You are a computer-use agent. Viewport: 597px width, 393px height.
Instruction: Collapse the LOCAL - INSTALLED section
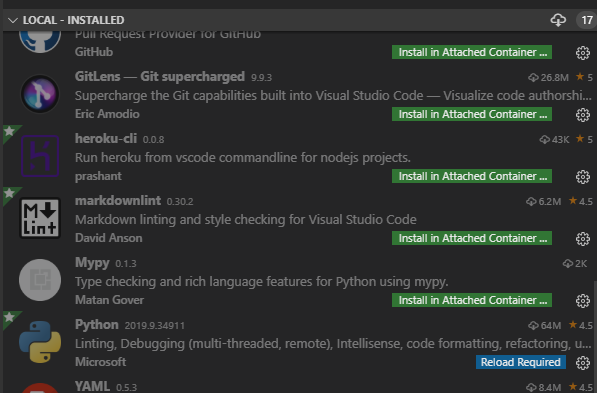(13, 20)
